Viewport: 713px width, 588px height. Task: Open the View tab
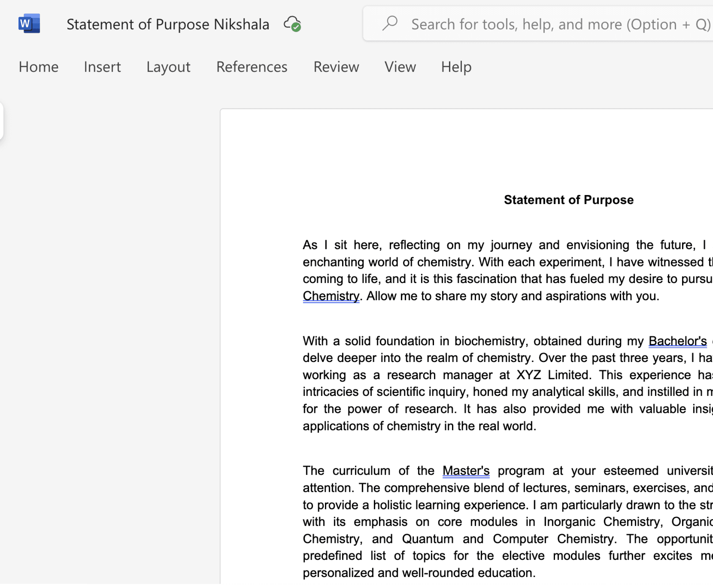pyautogui.click(x=400, y=67)
